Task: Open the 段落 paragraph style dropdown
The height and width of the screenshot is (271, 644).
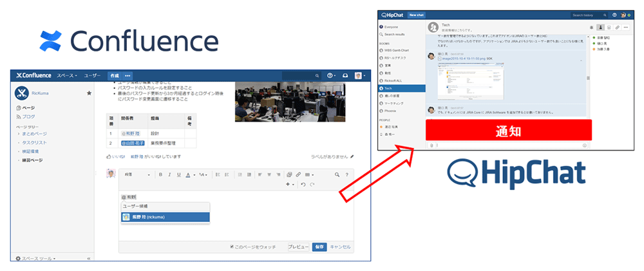Action: tap(138, 174)
